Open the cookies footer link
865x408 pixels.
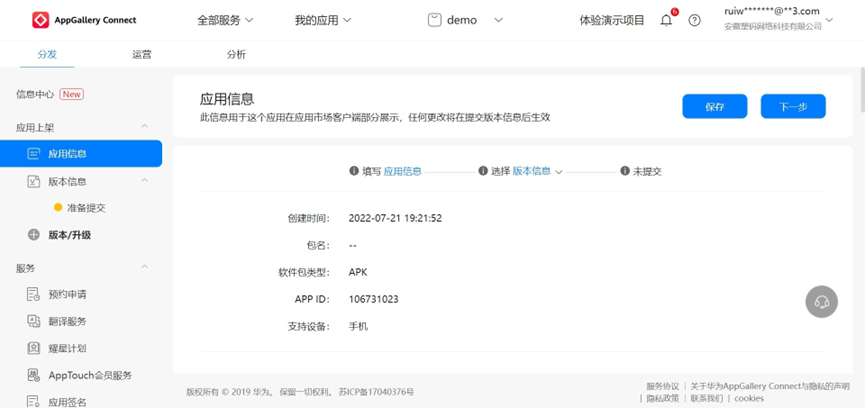point(749,398)
